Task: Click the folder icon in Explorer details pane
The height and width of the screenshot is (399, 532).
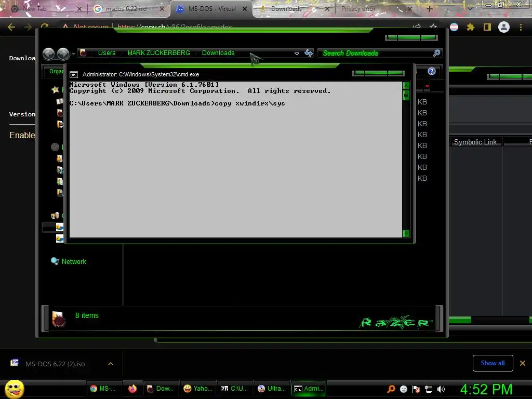Action: (x=58, y=319)
